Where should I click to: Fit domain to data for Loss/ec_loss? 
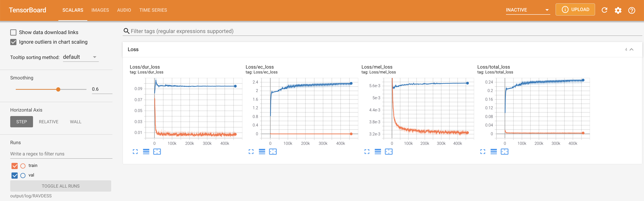coord(273,152)
